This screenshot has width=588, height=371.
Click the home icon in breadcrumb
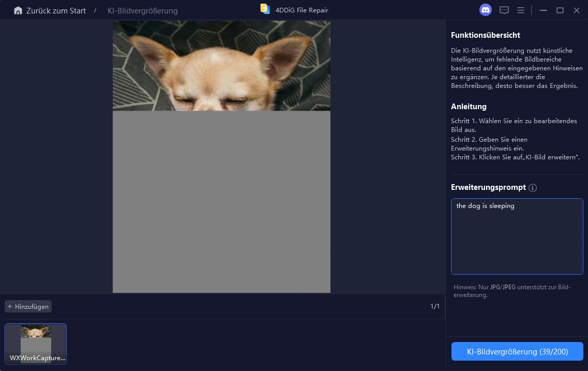pos(18,10)
